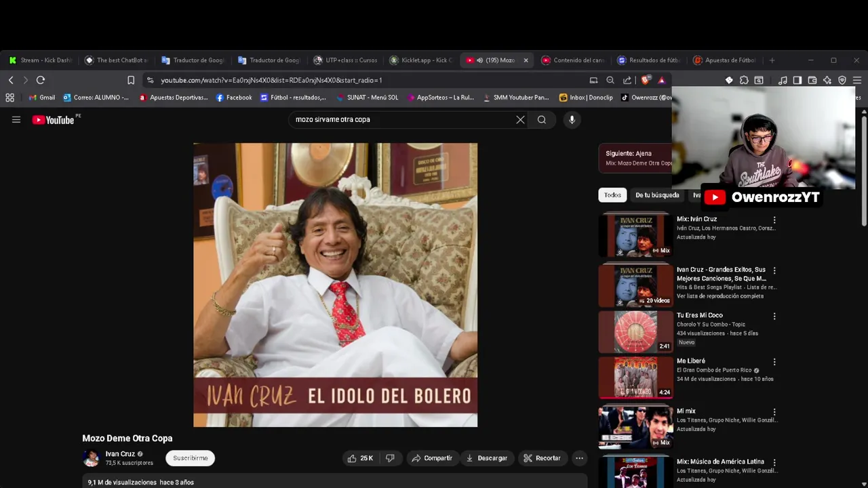Image resolution: width=868 pixels, height=488 pixels.
Task: Open Tu Eres Mi Coco thumbnail
Action: (635, 331)
